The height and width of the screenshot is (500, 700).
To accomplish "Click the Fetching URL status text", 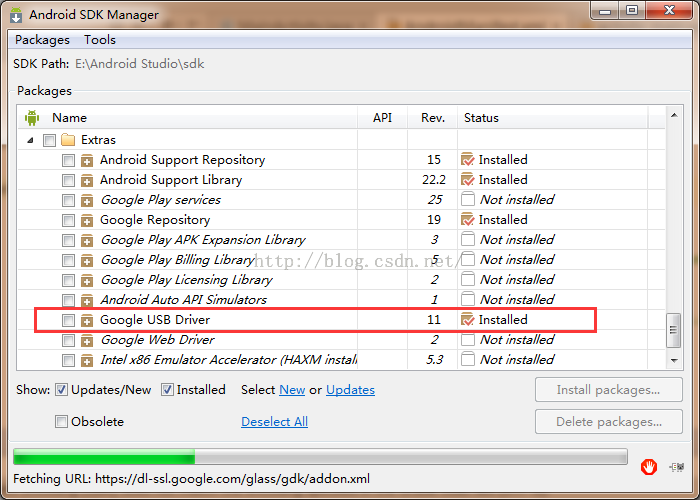I will tap(192, 479).
